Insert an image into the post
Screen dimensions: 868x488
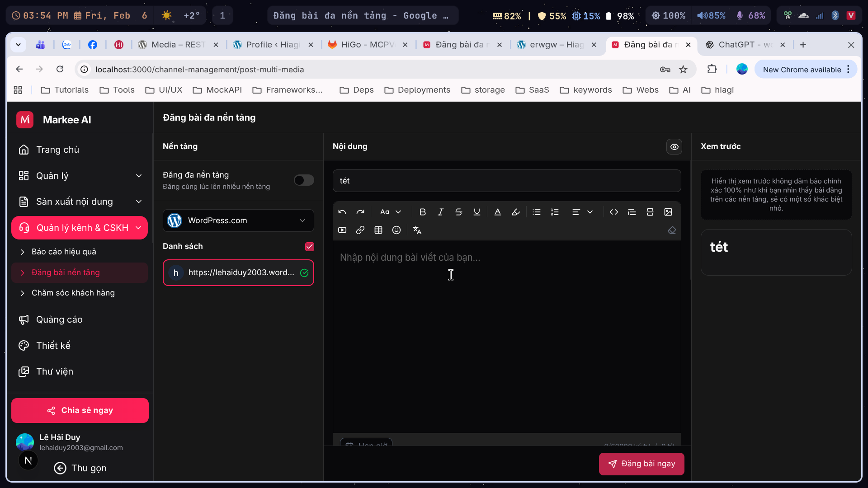(x=668, y=212)
